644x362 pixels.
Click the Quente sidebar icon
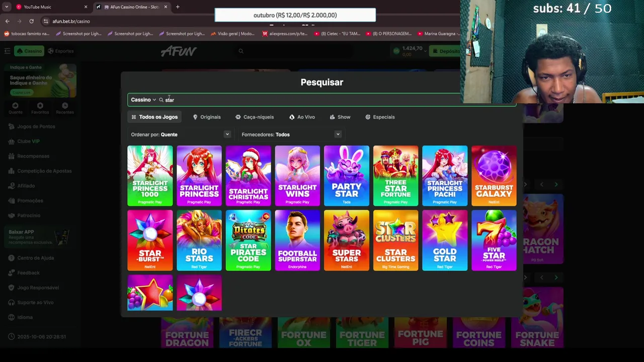pos(15,108)
